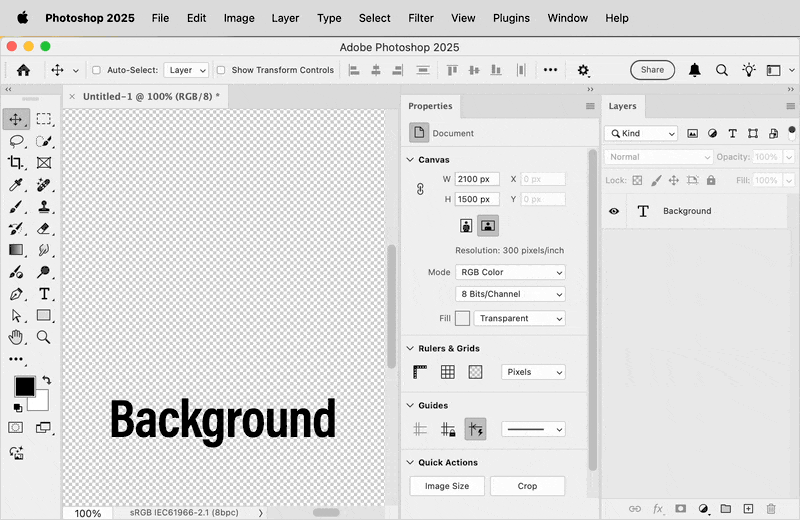The width and height of the screenshot is (800, 520).
Task: Toggle landscape canvas orientation
Action: point(488,226)
